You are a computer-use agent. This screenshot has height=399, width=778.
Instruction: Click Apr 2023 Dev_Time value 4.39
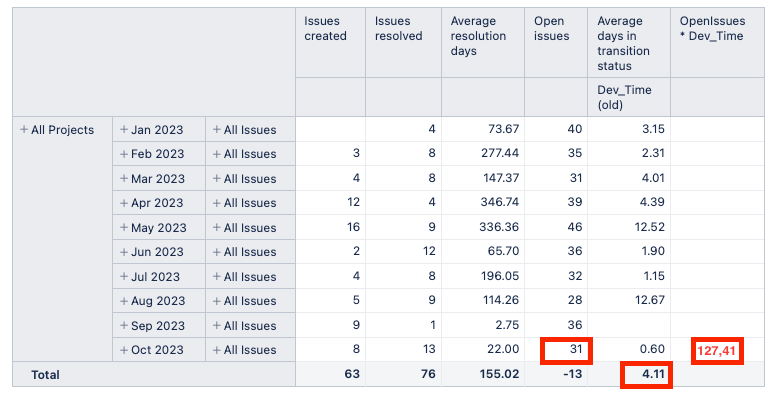pos(653,202)
